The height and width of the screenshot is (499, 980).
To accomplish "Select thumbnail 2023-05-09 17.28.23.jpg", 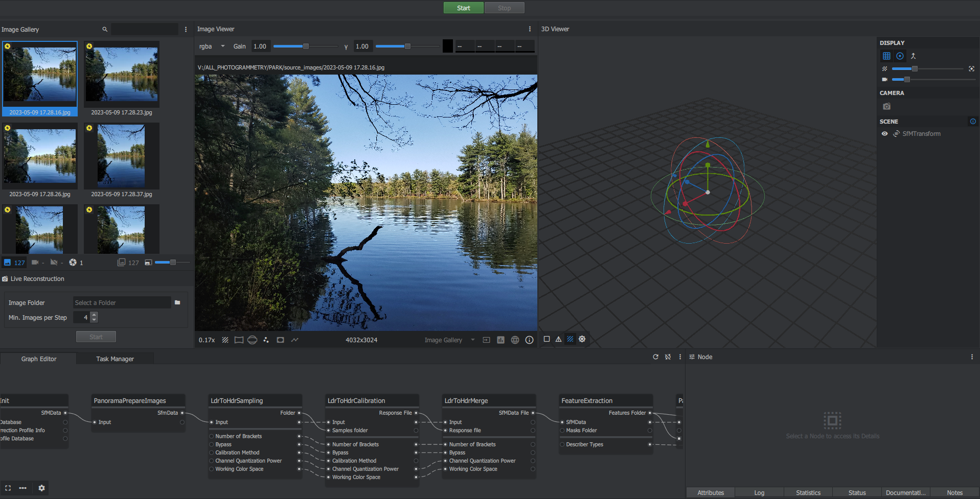I will tap(122, 79).
